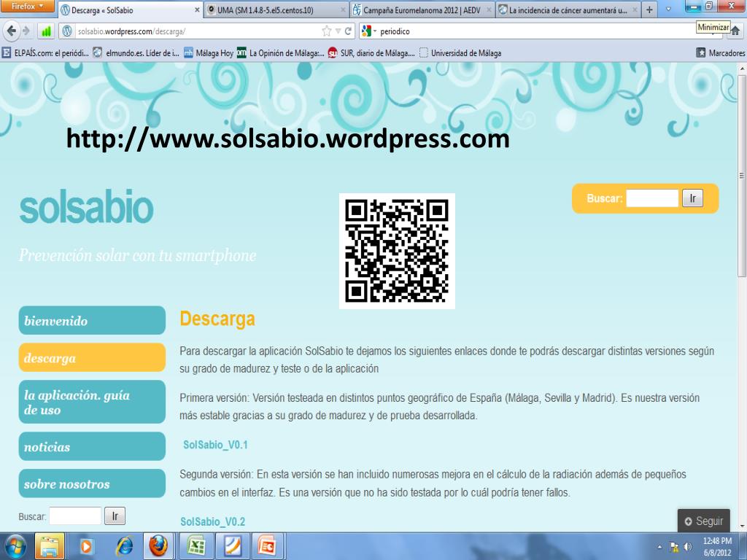Open the elmundo.es bookmark

136,52
